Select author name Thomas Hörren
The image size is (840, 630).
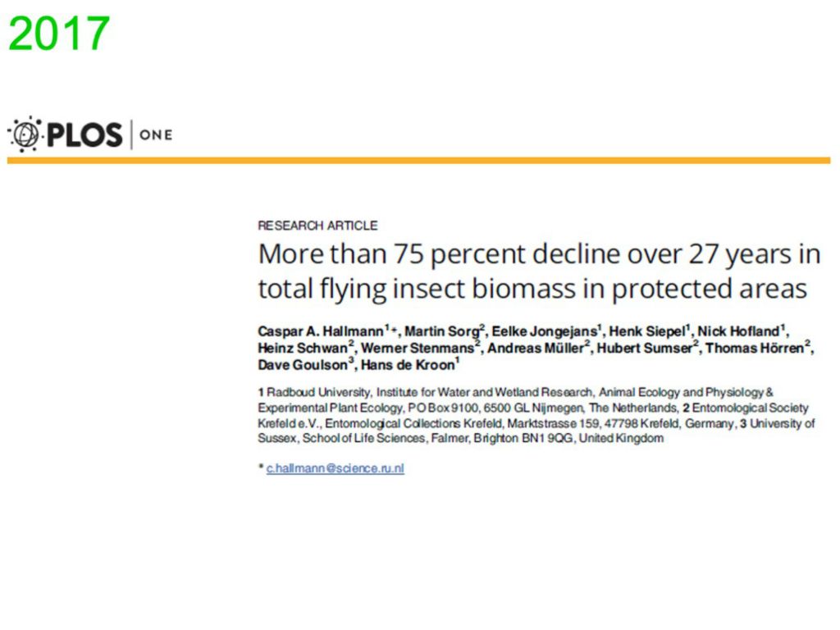[755, 348]
